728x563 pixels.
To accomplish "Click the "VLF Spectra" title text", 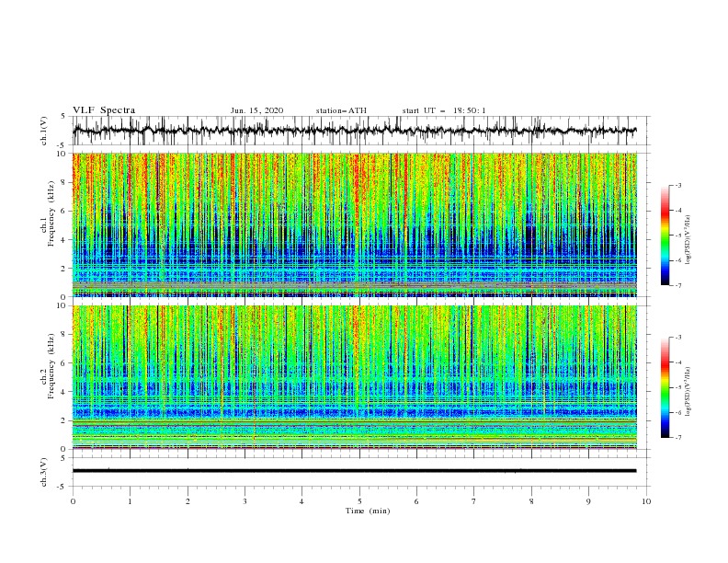I will click(x=104, y=110).
